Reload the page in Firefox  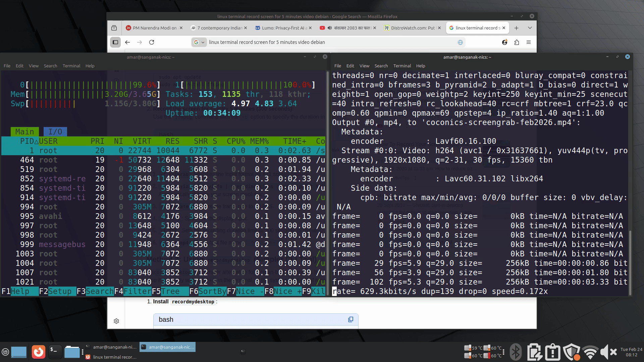(x=152, y=42)
